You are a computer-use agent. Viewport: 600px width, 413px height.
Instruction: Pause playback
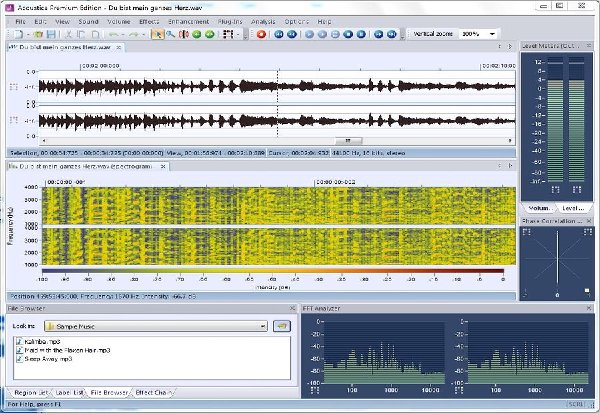[x=361, y=34]
